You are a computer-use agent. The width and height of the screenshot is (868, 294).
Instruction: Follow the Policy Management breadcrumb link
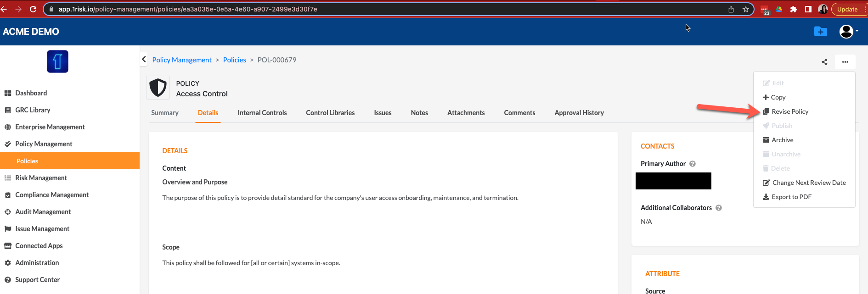pos(182,60)
